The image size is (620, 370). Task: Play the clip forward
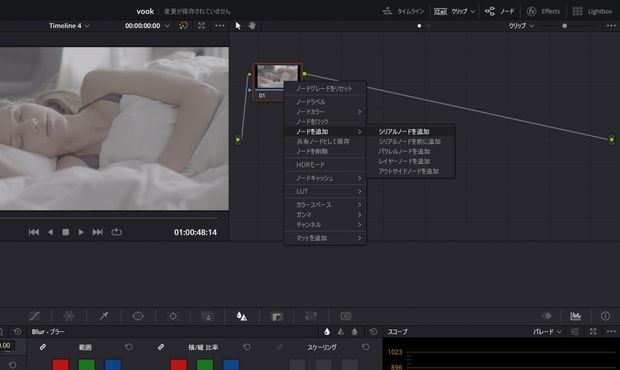pyautogui.click(x=81, y=232)
